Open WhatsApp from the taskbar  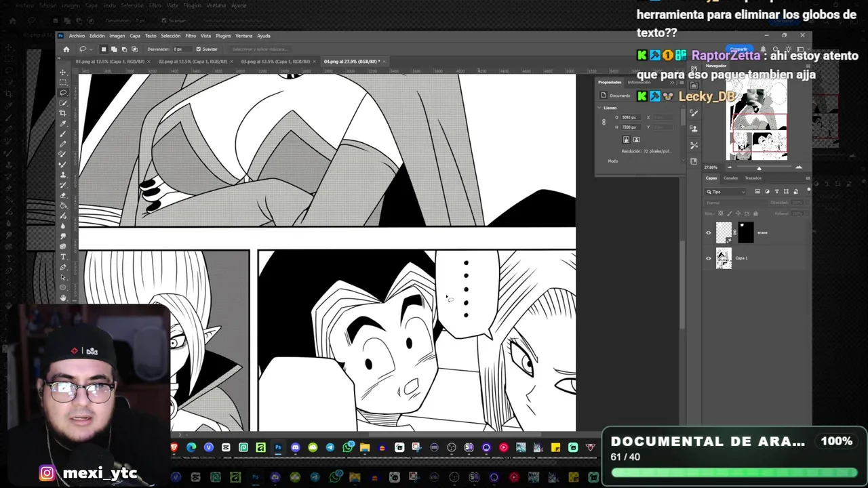348,447
